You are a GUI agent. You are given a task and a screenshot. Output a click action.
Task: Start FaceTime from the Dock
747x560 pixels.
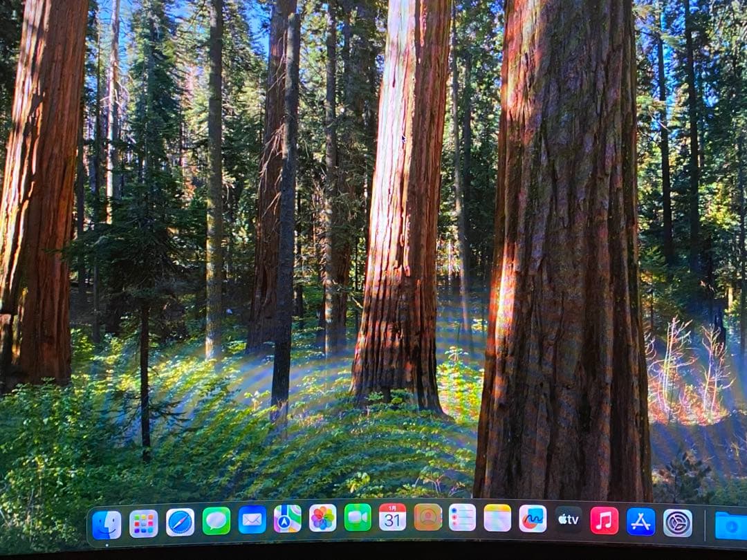tap(358, 517)
